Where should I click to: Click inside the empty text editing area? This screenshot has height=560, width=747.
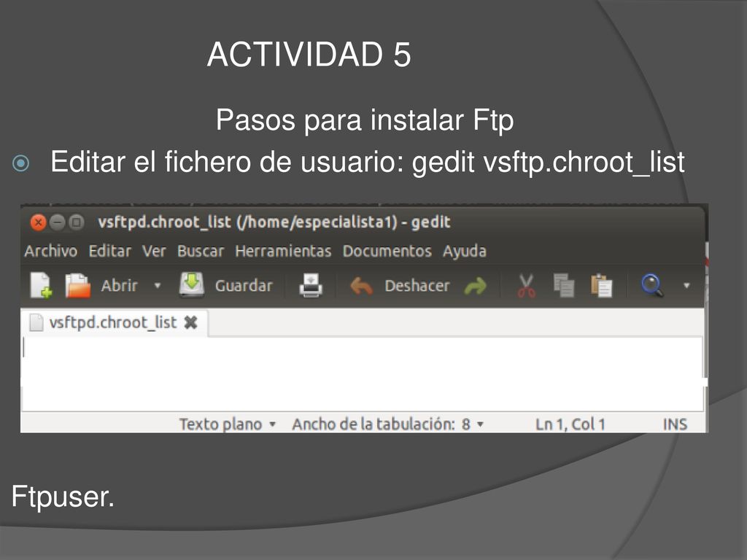(362, 374)
